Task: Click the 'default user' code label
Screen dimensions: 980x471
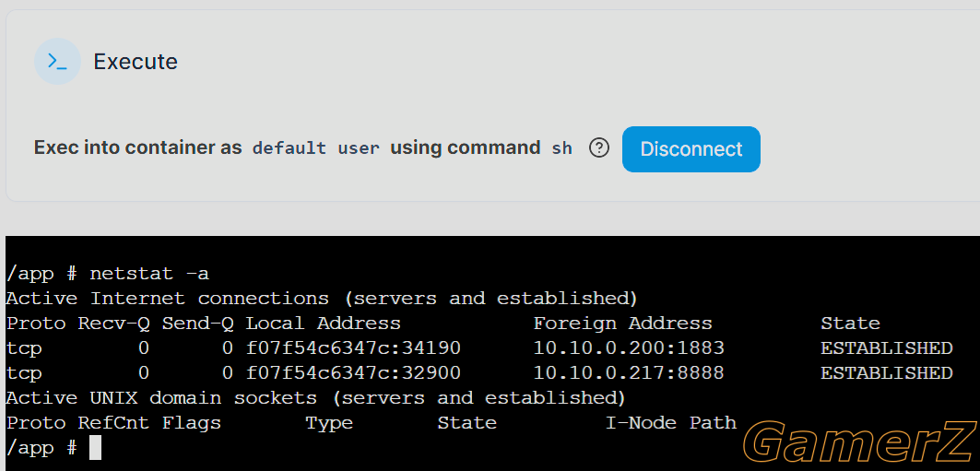Action: click(315, 148)
